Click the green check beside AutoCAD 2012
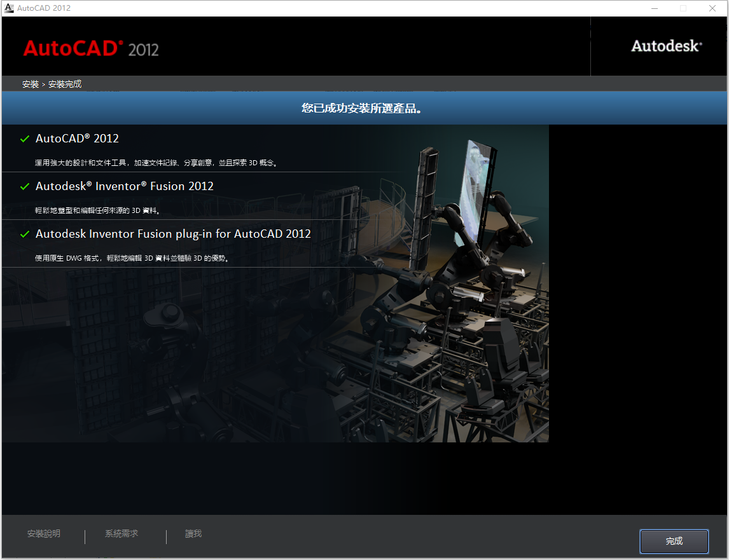 (25, 139)
